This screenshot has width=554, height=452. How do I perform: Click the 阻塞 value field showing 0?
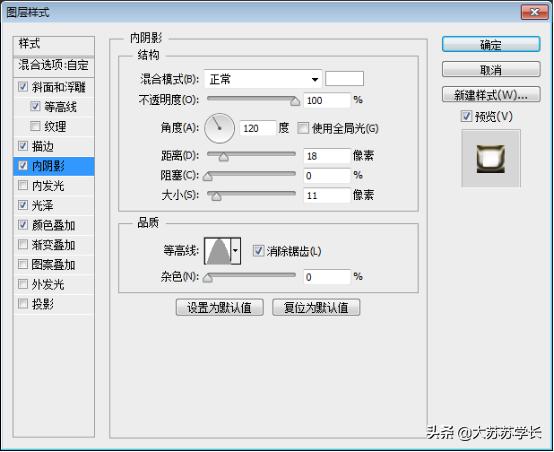click(327, 176)
